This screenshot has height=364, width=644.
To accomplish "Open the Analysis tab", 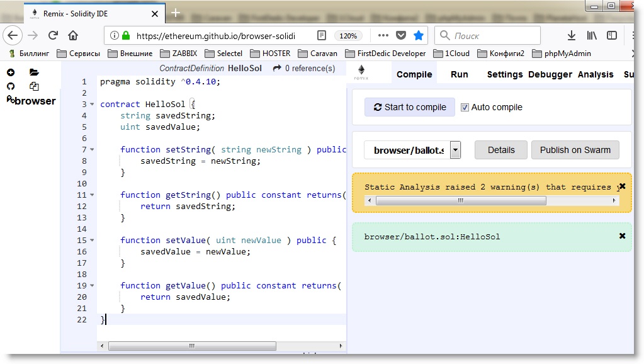I will [x=596, y=74].
